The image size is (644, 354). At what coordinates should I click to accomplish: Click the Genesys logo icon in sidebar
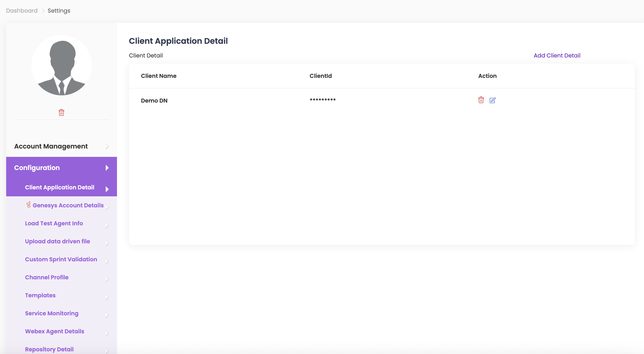point(28,205)
